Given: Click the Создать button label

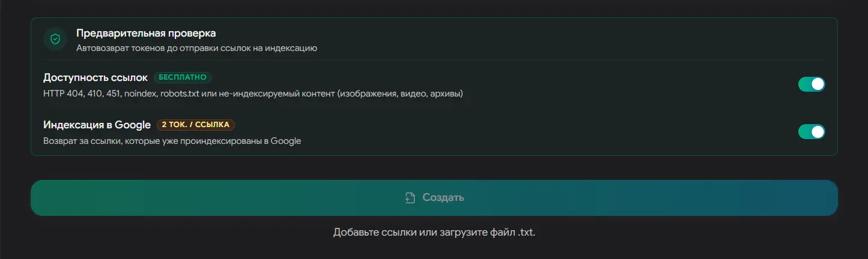Looking at the screenshot, I should 443,198.
